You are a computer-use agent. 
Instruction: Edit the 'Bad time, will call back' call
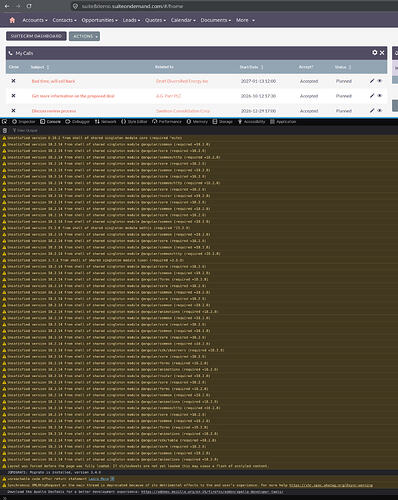click(x=372, y=81)
